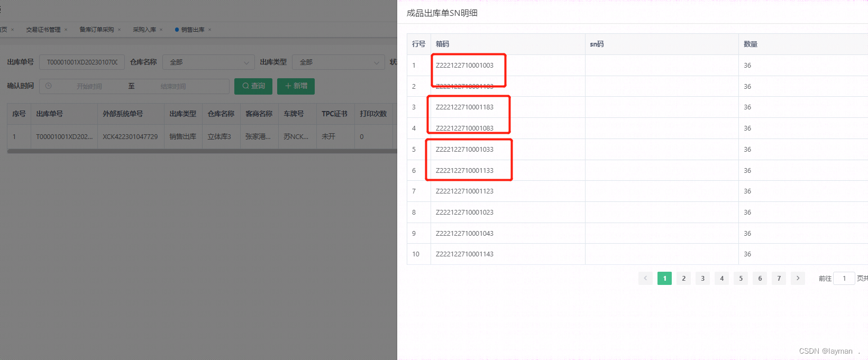Select box code Z222122710001183
Image resolution: width=868 pixels, height=360 pixels.
(464, 107)
